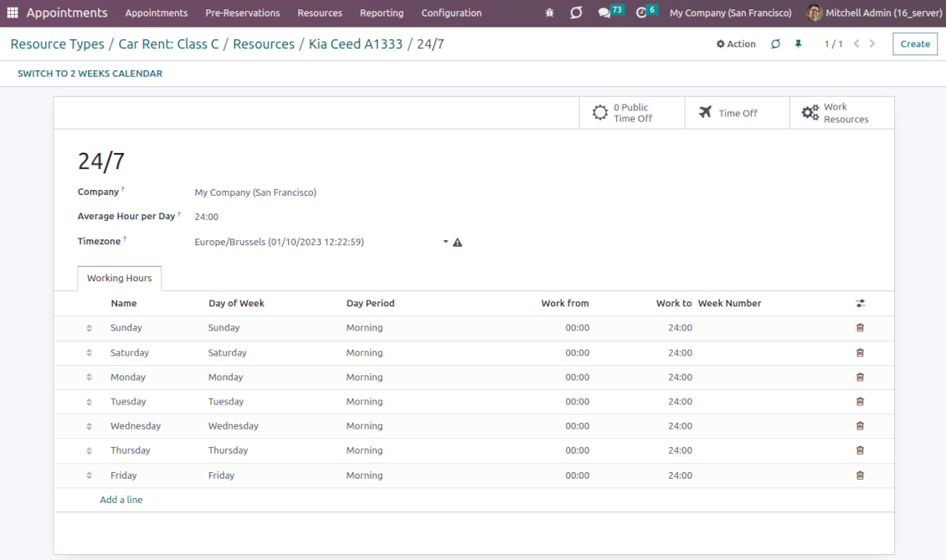Open the Action dropdown menu

pos(736,44)
